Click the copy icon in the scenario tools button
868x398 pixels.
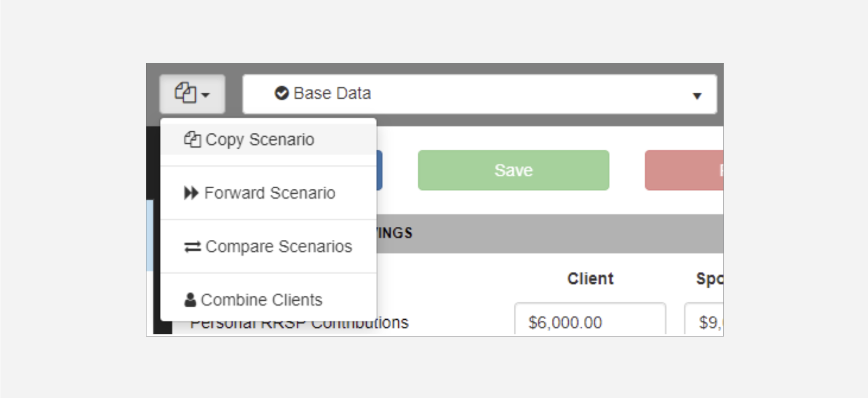185,93
